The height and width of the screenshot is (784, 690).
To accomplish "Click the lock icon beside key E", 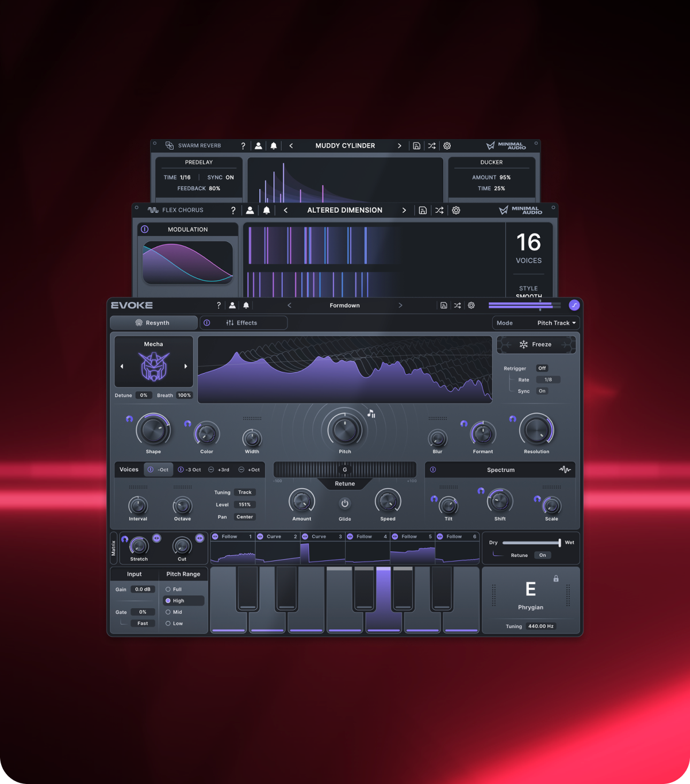I will 556,578.
